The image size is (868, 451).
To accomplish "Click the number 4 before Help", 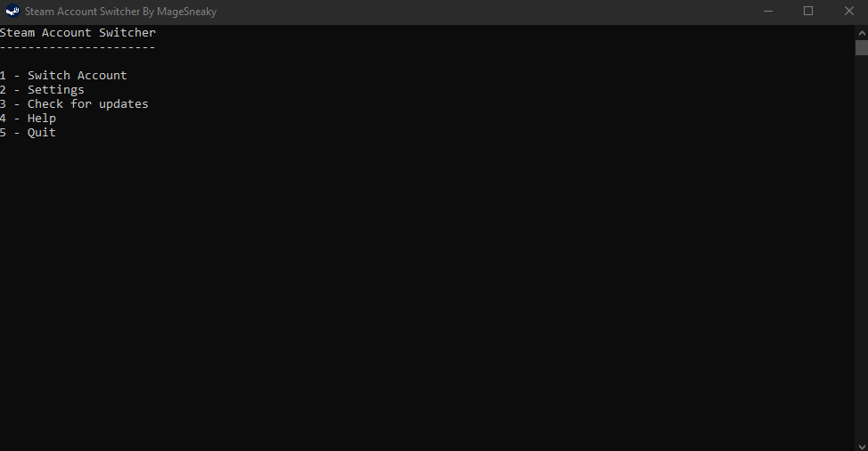I will click(x=3, y=119).
